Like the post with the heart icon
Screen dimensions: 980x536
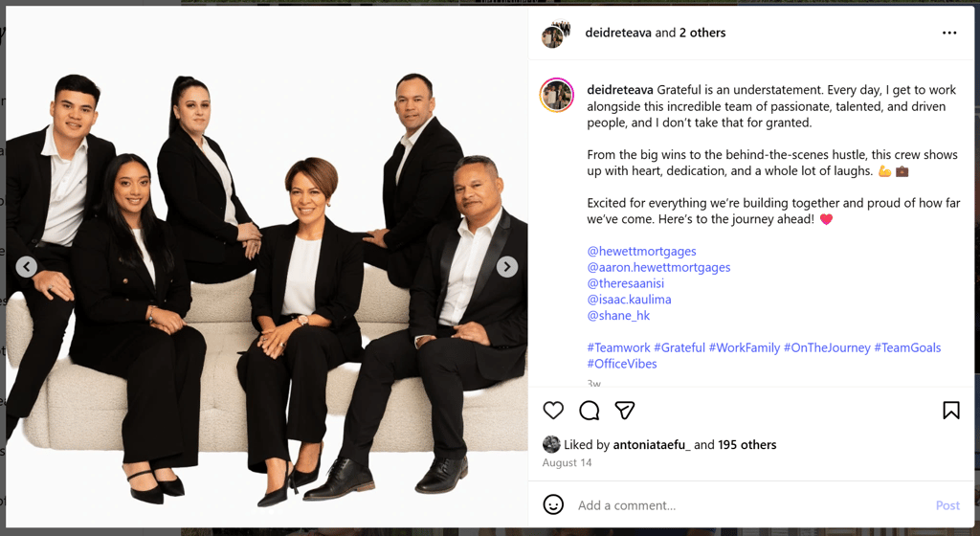point(553,411)
